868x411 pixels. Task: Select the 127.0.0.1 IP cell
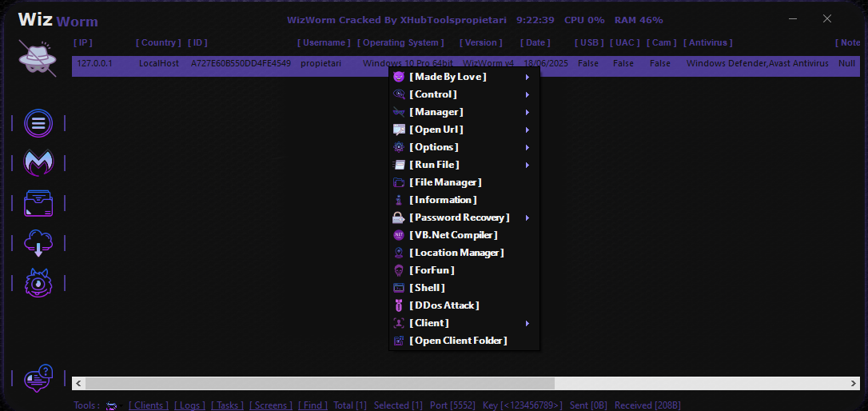tap(94, 64)
